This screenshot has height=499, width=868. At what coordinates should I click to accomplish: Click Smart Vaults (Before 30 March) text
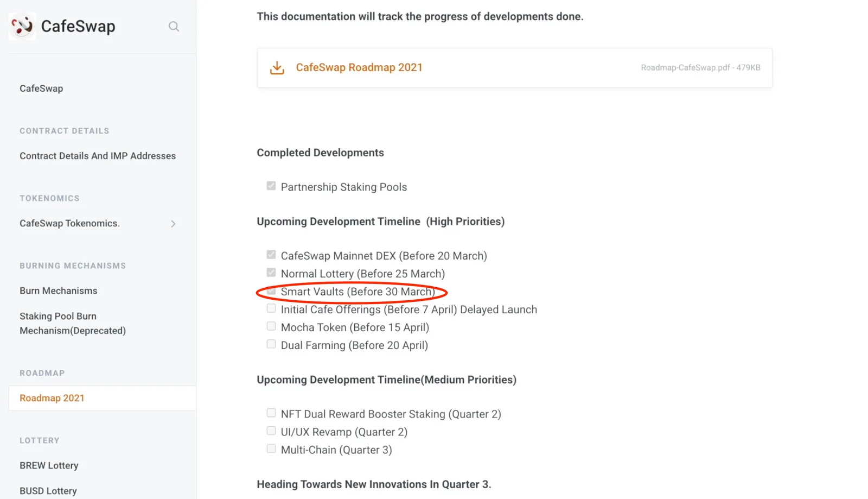(358, 292)
